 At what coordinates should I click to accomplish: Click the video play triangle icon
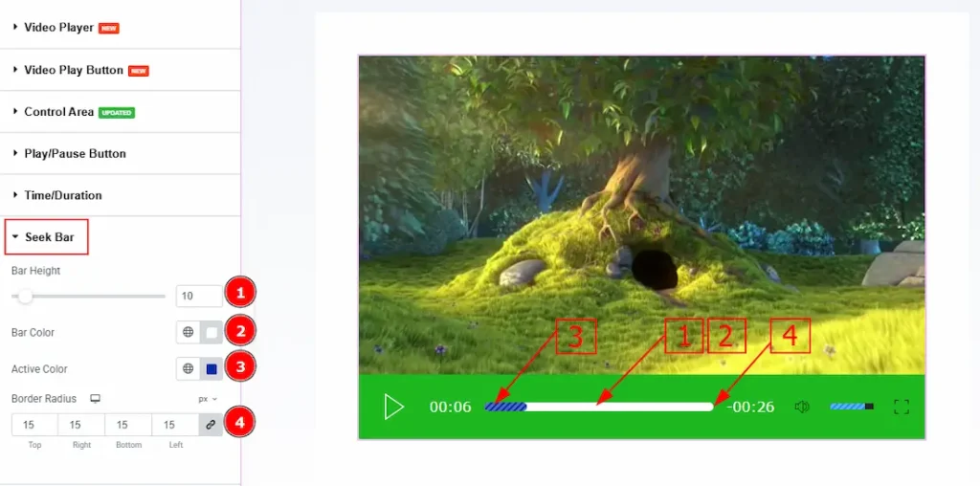point(393,407)
